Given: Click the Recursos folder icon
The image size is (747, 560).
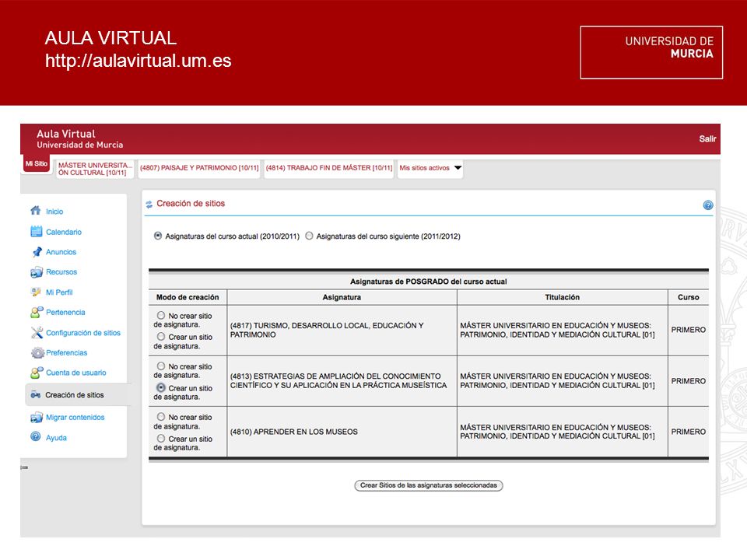Looking at the screenshot, I should click(37, 272).
